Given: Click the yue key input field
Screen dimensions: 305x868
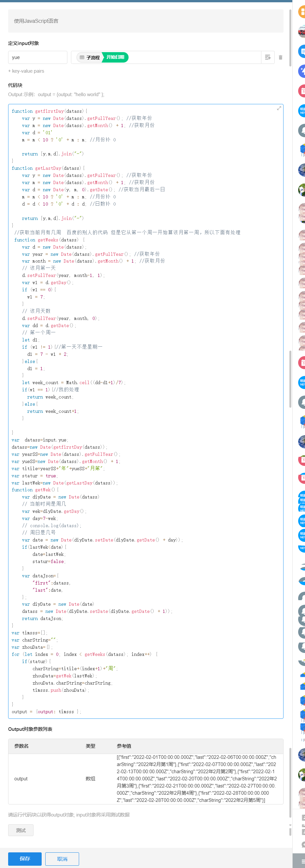Looking at the screenshot, I should tap(38, 57).
